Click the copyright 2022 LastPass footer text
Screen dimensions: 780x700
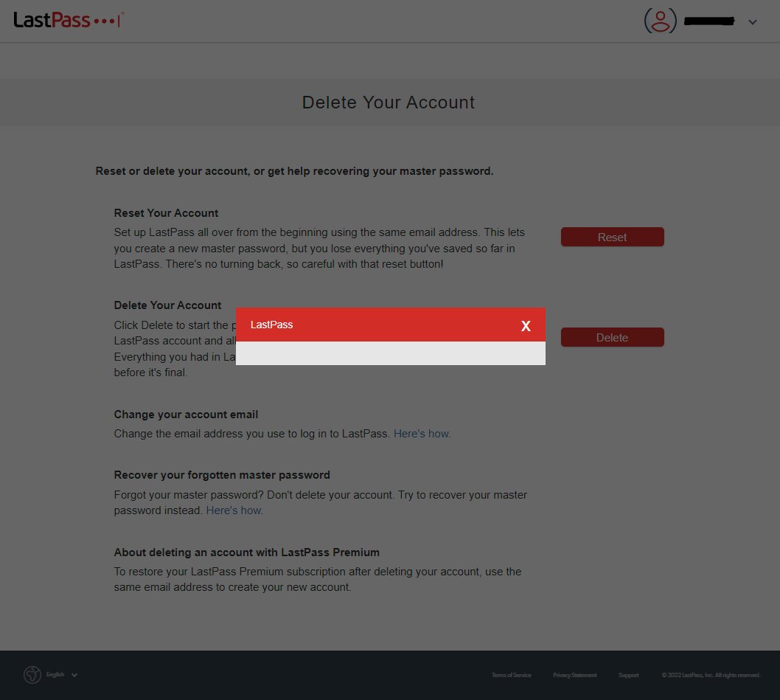click(711, 675)
